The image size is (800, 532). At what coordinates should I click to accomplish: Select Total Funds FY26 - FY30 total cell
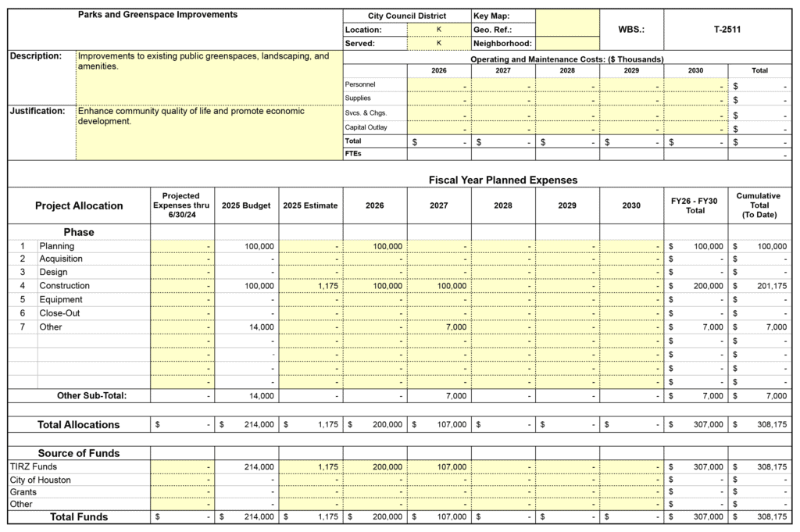695,517
